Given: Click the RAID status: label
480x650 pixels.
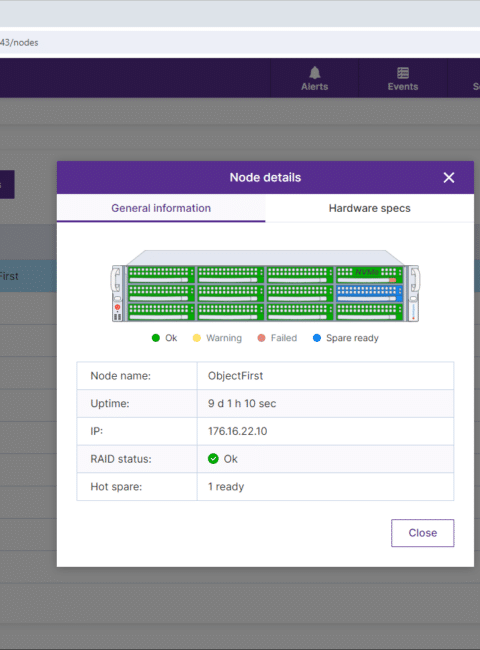Looking at the screenshot, I should click(x=121, y=459).
